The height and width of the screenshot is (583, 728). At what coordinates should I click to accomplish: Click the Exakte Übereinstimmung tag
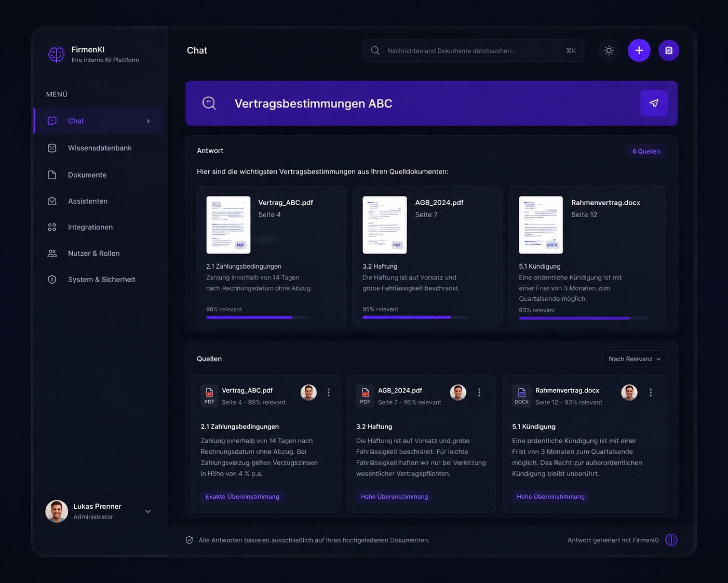tap(242, 497)
